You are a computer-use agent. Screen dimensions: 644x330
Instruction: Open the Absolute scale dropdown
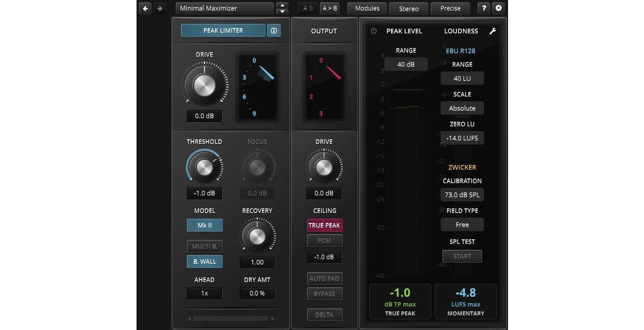[462, 108]
